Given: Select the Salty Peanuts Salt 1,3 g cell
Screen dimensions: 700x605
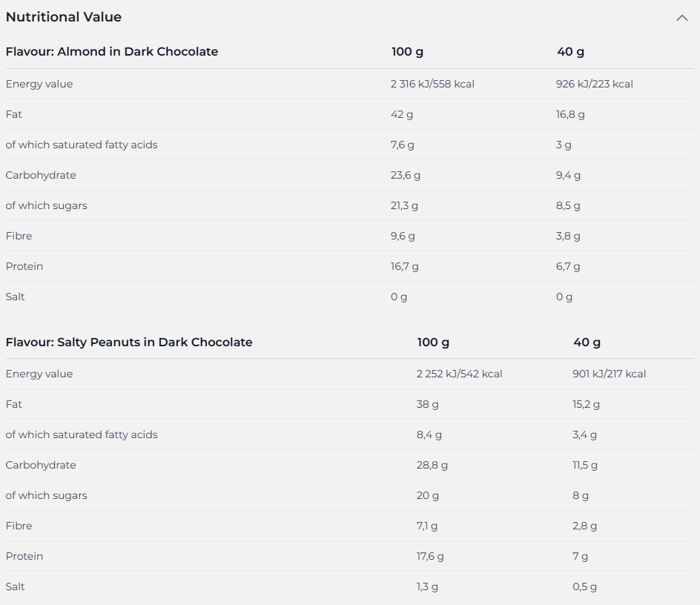Looking at the screenshot, I should point(427,586).
